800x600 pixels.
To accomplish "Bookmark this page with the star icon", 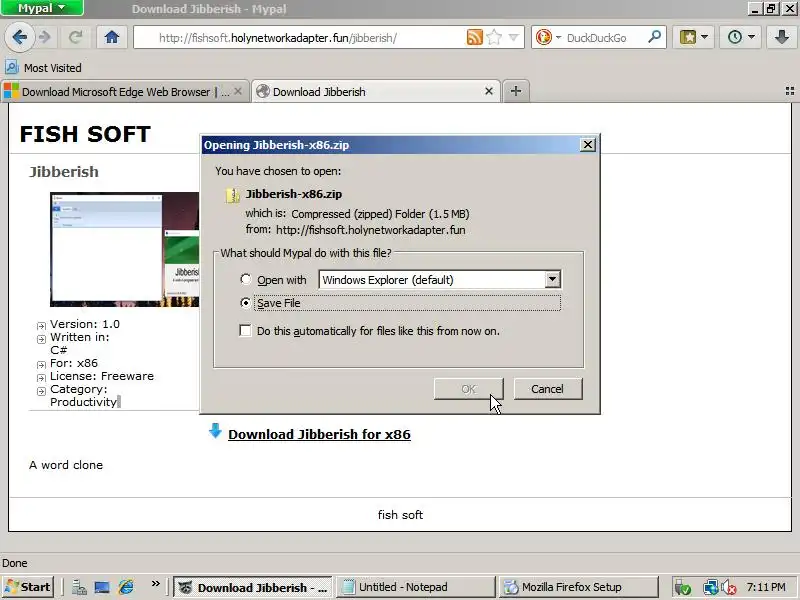I will coord(494,37).
